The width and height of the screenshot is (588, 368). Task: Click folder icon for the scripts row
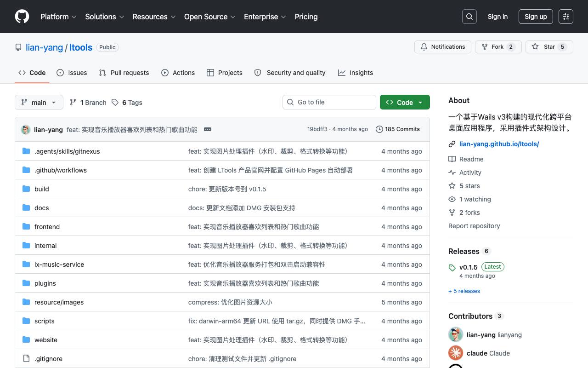coord(26,321)
